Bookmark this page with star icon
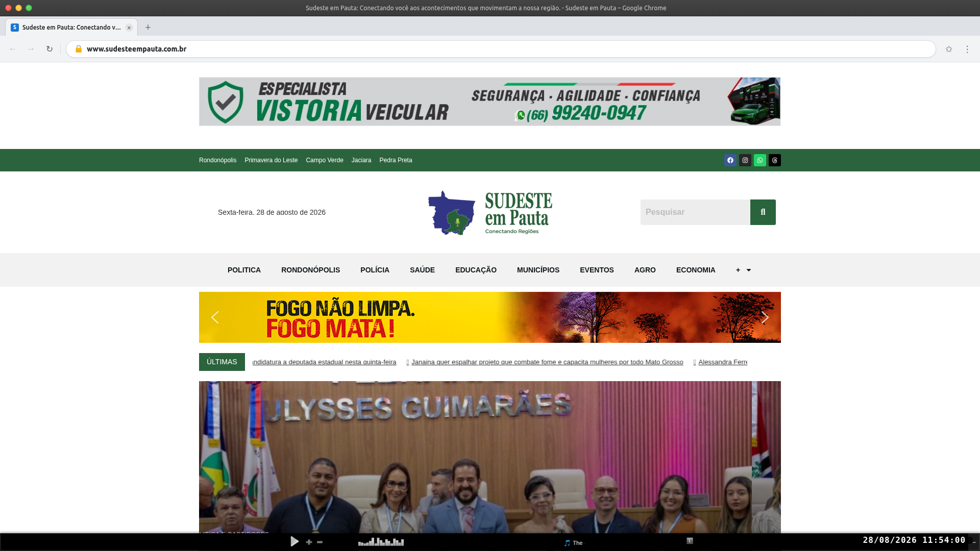 tap(949, 49)
